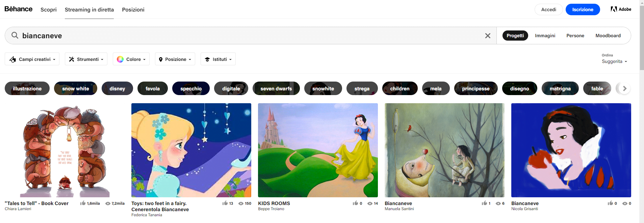This screenshot has width=644, height=223.
Task: Select the mela tag
Action: click(x=436, y=88)
